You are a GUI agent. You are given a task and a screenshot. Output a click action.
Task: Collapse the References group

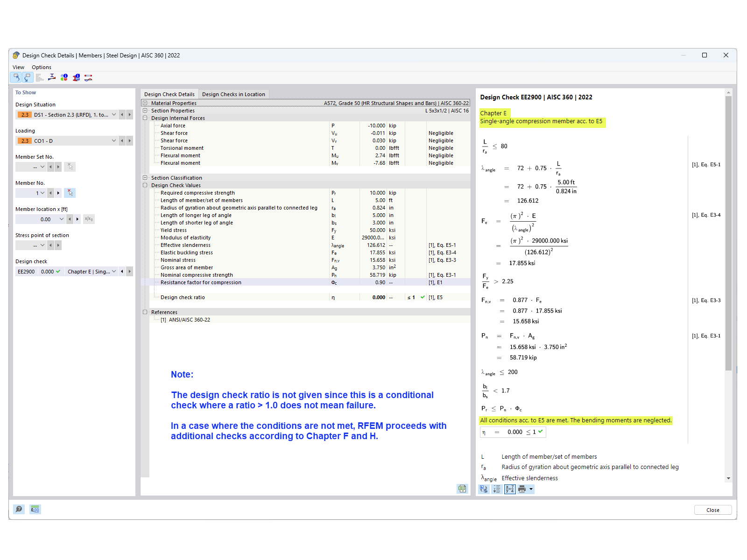145,312
